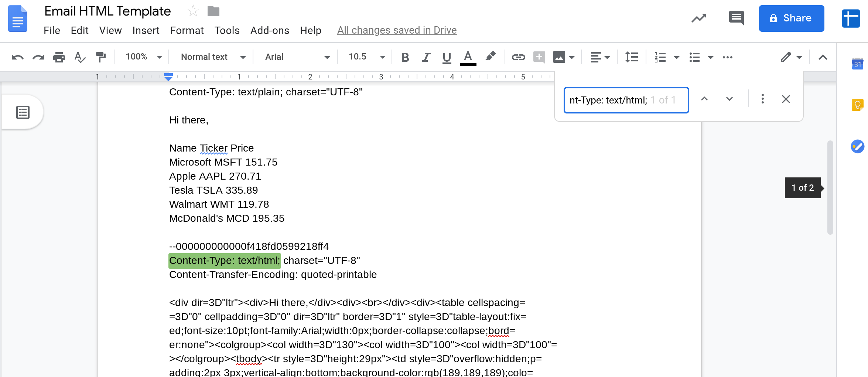Open find and replace more options
Image resolution: width=868 pixels, height=377 pixels.
tap(762, 99)
